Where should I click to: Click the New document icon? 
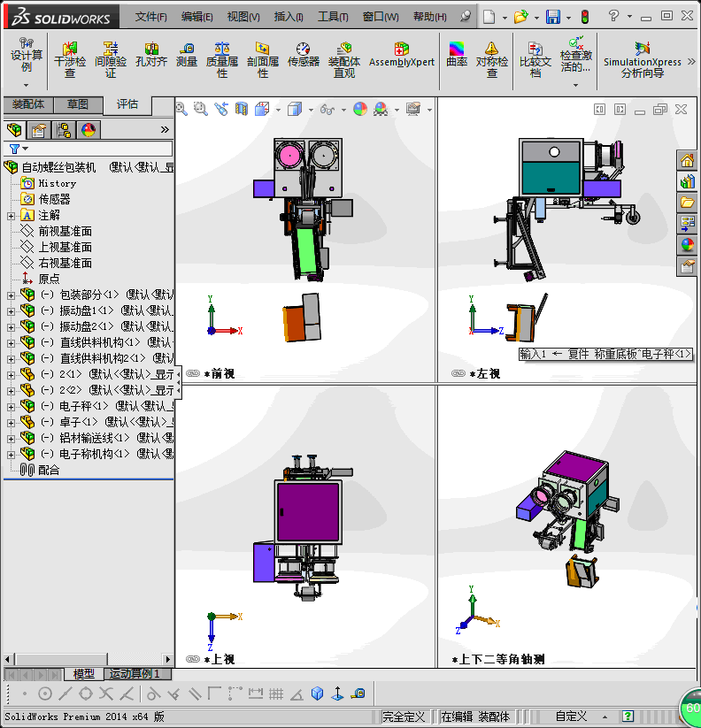click(489, 17)
